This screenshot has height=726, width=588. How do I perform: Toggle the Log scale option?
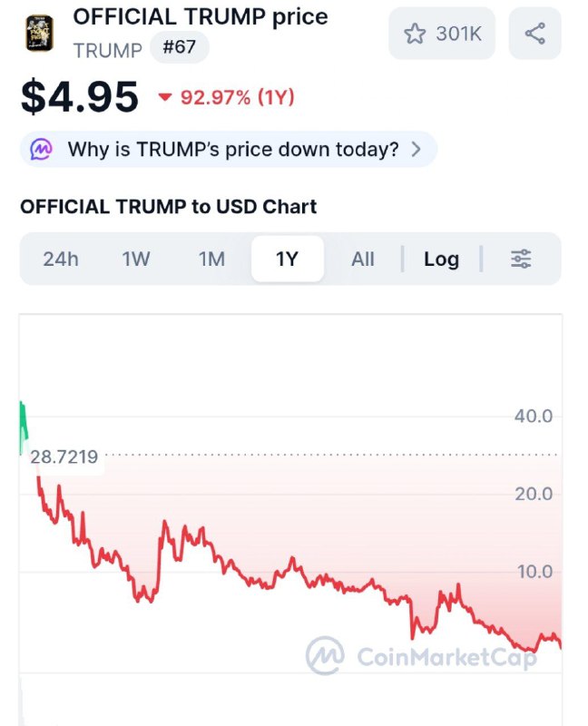441,259
